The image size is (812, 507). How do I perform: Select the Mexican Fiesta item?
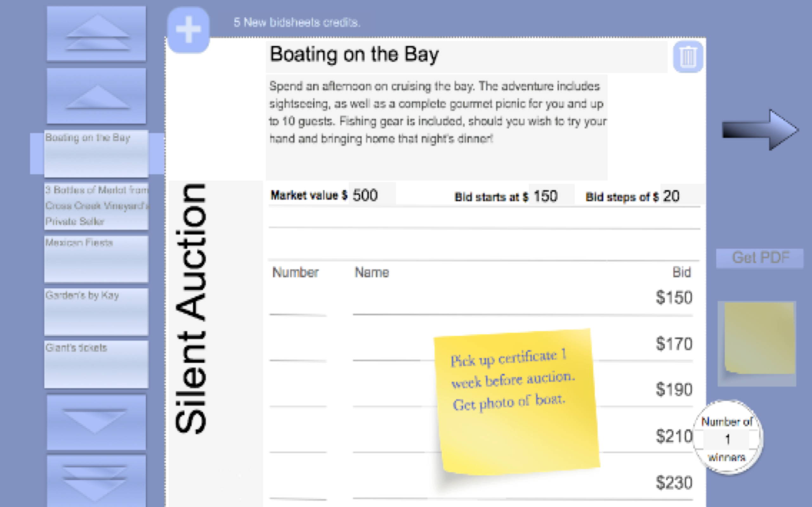point(96,258)
